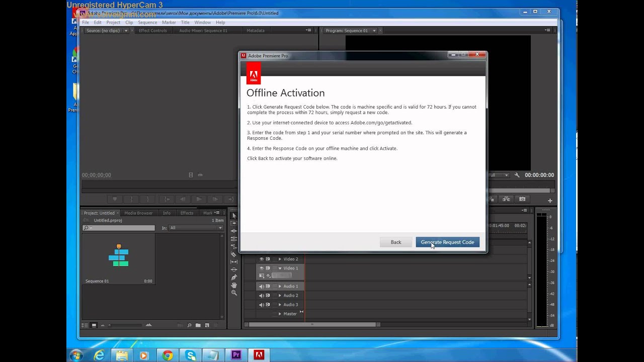Open Audio Mixer: Sequence 01 tab
Viewport: 644px width, 362px height.
tap(203, 31)
